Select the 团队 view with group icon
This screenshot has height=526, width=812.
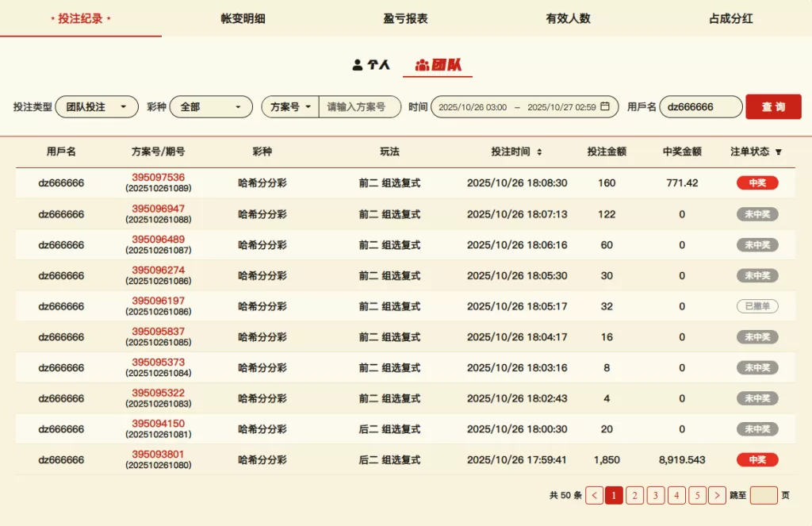438,65
